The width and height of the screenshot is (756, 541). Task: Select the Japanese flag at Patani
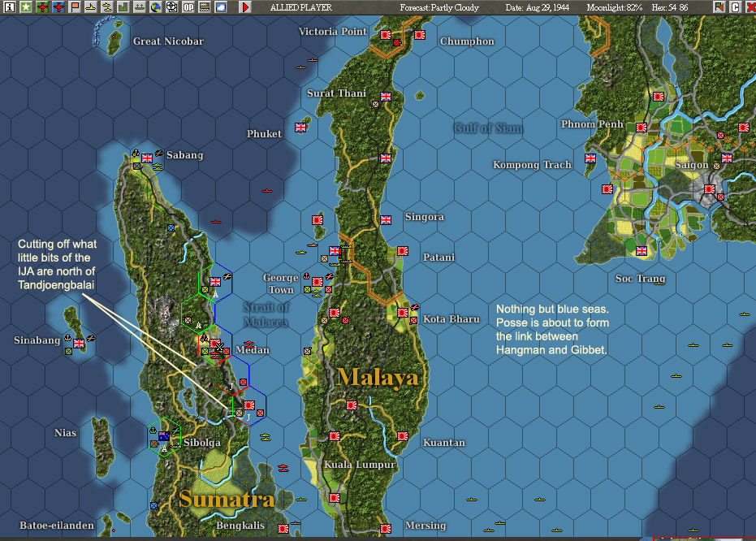[403, 251]
